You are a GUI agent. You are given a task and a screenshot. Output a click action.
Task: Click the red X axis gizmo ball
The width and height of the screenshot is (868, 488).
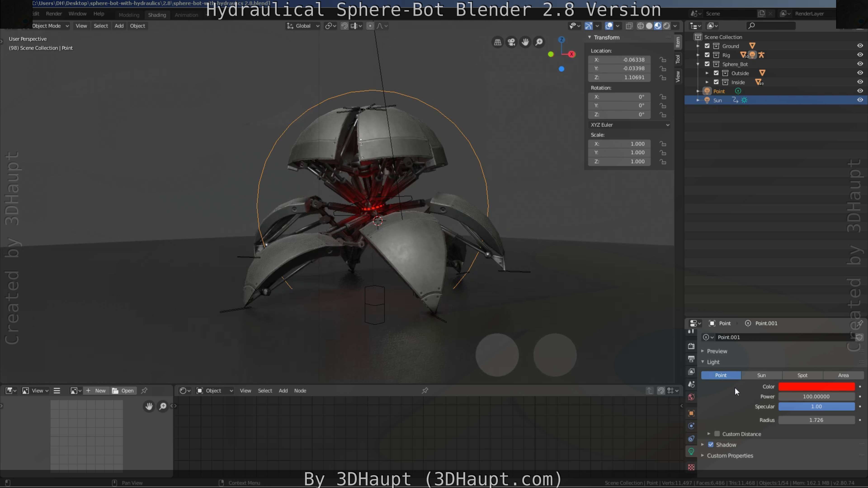click(x=572, y=54)
